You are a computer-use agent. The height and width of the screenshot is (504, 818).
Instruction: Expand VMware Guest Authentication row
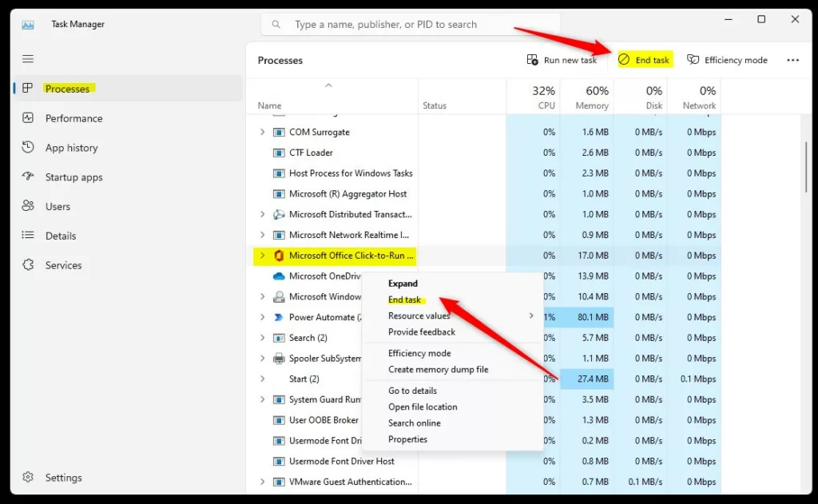tap(262, 482)
